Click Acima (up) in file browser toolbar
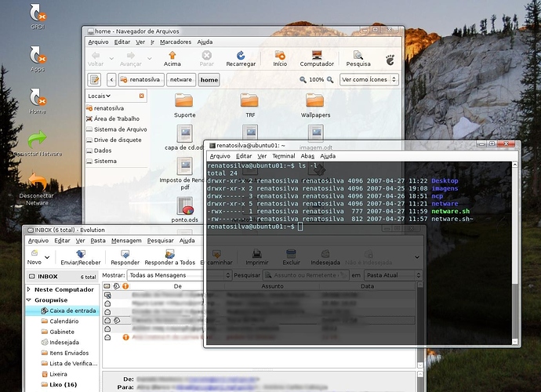The image size is (541, 392). (172, 59)
